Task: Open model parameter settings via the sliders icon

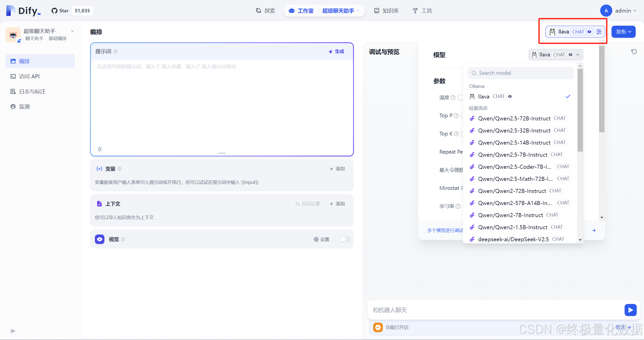Action: coord(599,32)
